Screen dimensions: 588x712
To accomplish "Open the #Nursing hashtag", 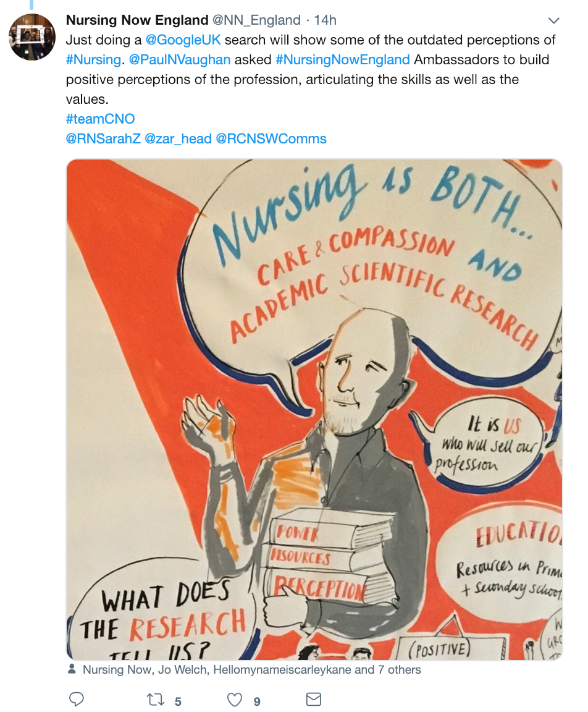I will (93, 59).
